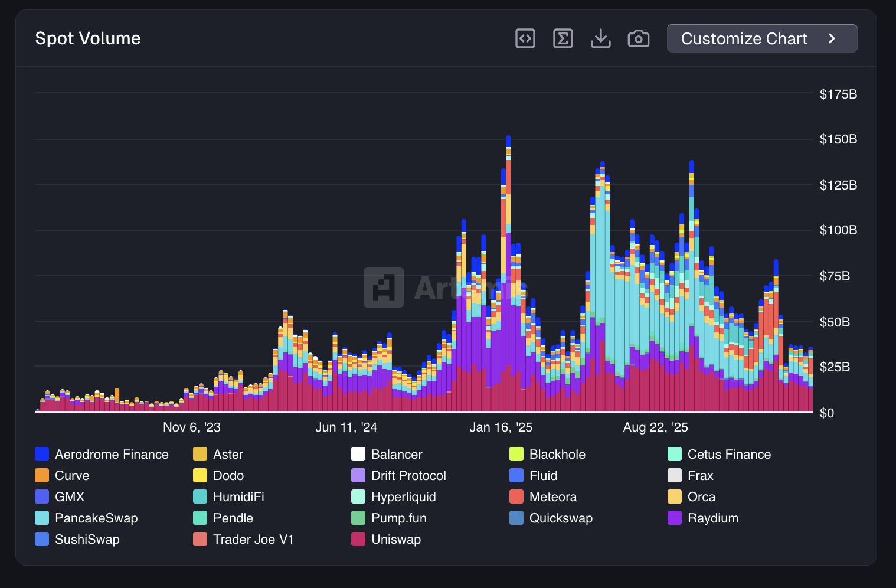Click the sigma cumulative sum icon
The height and width of the screenshot is (588, 896).
[x=563, y=38]
